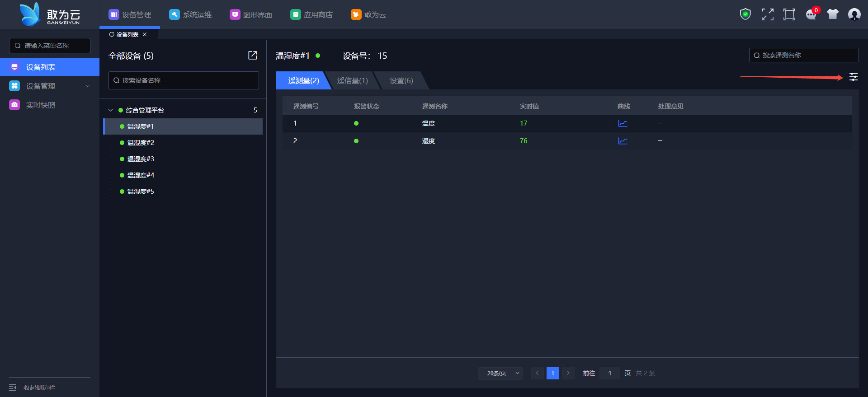868x397 pixels.
Task: Open 实时快照 in the sidebar
Action: coord(40,105)
